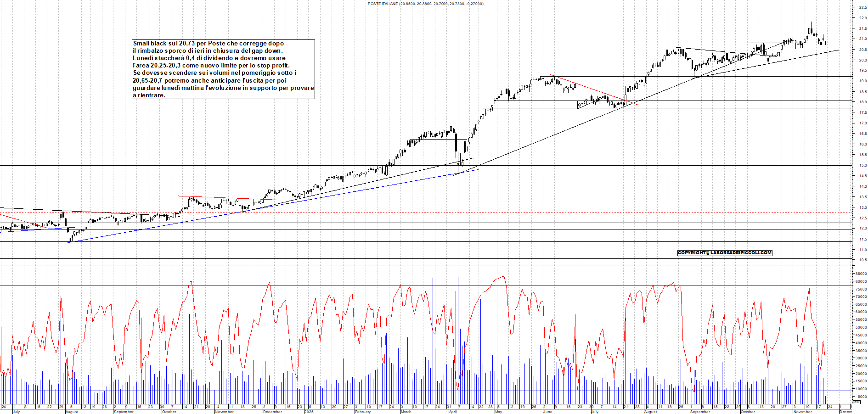Screen dimensions: 868x414
Task: Select the 'August' label at right of axis
Action: point(651,412)
